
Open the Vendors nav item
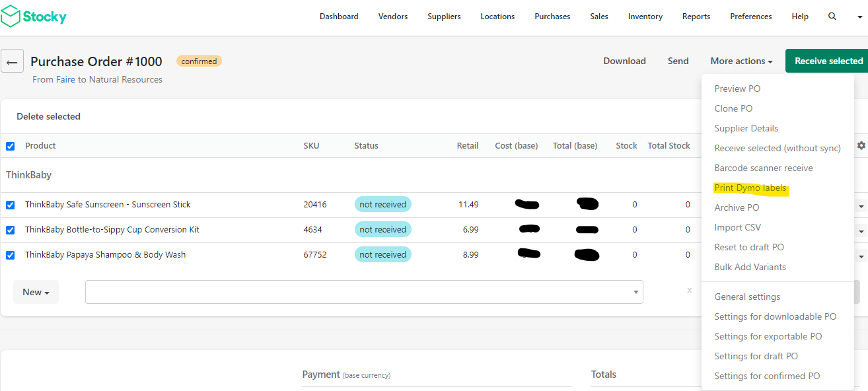393,17
